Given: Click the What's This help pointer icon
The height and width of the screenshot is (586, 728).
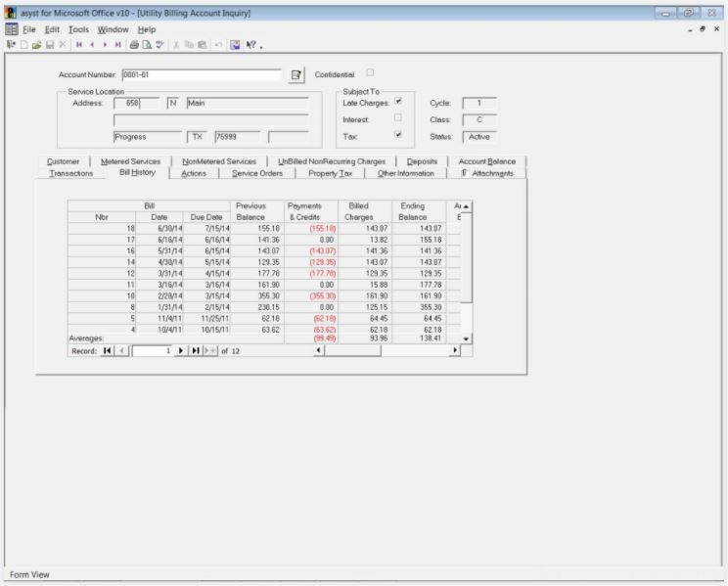Looking at the screenshot, I should click(251, 45).
